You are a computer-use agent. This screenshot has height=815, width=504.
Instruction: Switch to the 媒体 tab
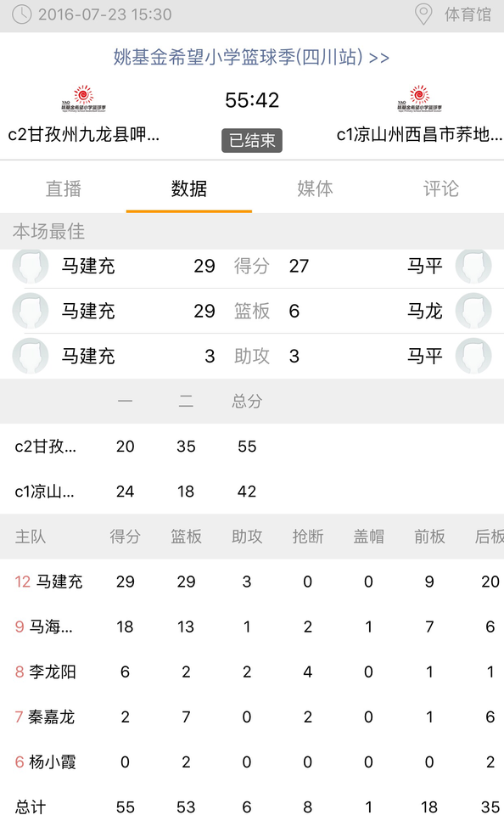pos(315,188)
